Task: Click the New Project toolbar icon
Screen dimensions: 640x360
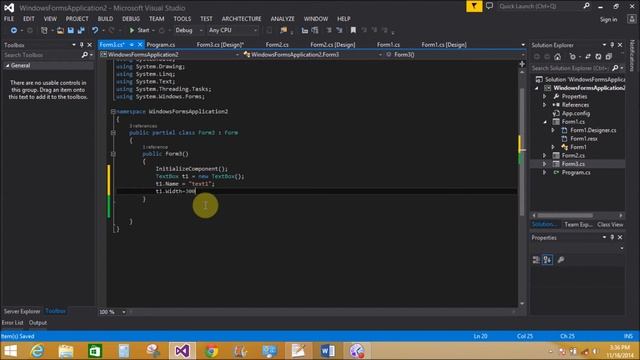Action: [x=44, y=30]
